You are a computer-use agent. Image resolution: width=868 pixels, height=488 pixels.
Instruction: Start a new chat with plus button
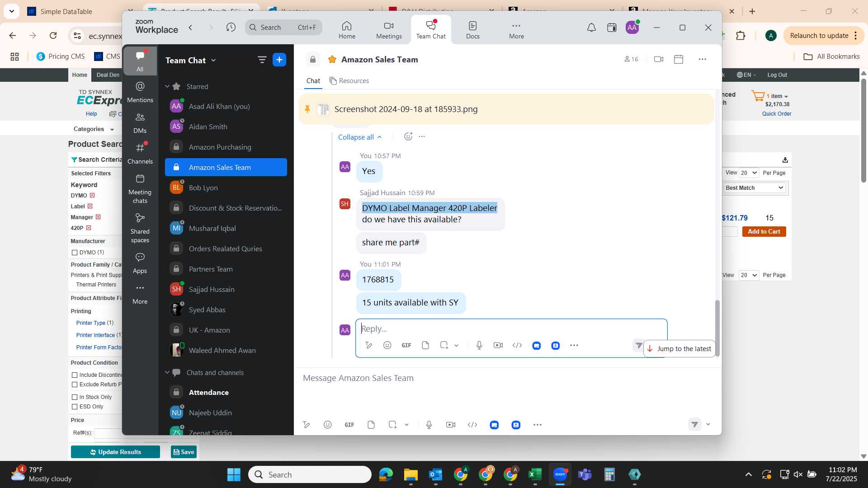279,60
